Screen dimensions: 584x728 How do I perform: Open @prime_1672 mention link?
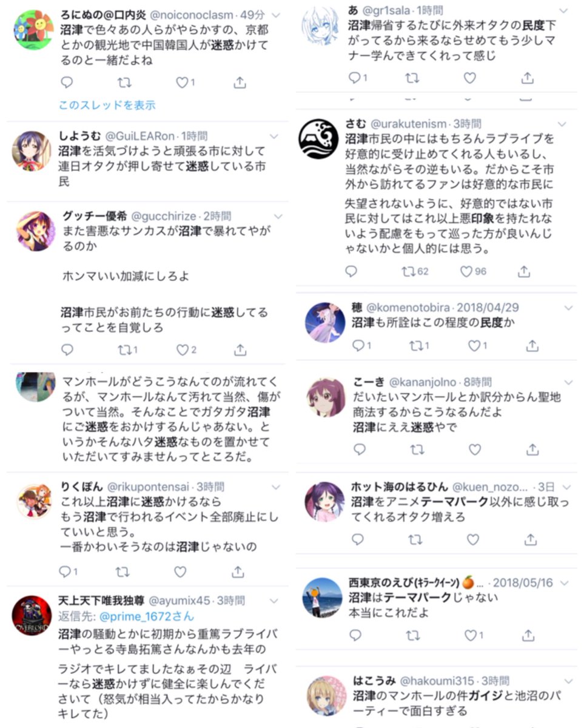147,616
